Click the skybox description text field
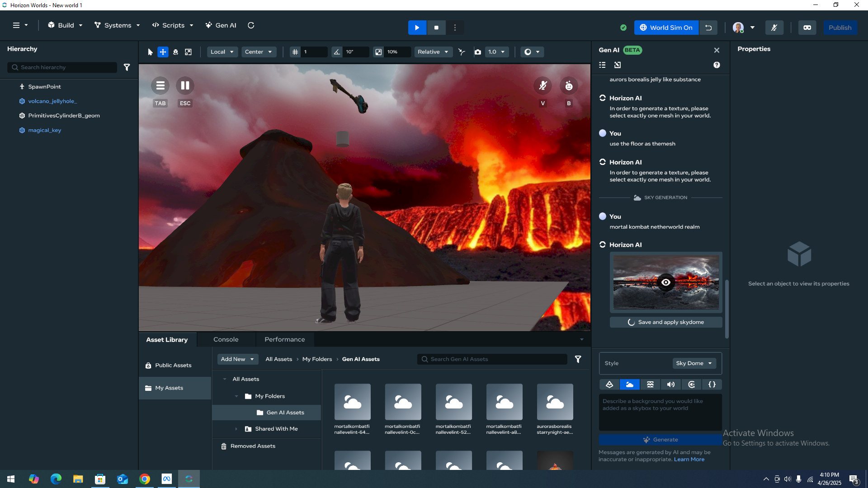This screenshot has width=868, height=488. point(660,411)
